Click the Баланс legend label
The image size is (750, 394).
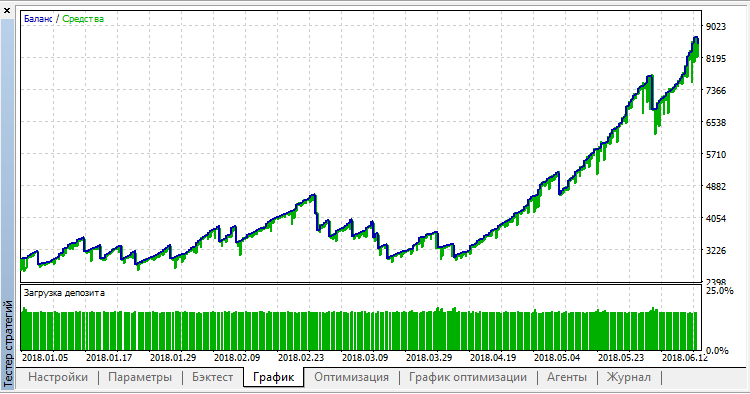(38, 19)
